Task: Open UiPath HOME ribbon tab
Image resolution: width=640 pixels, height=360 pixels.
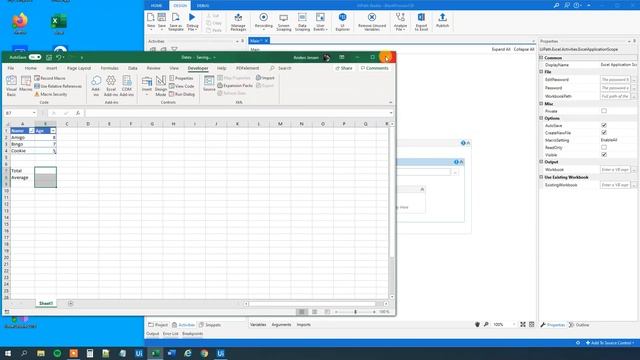Action: 156,5
